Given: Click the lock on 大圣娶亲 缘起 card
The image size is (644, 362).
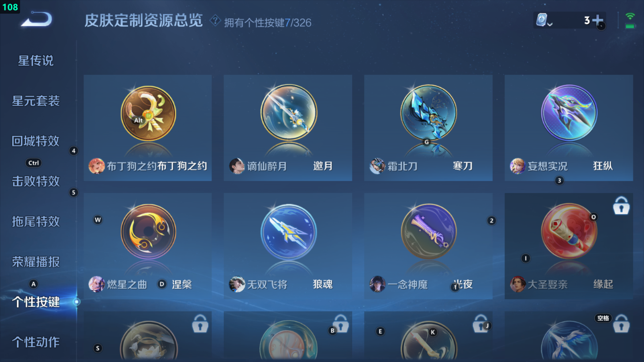Looking at the screenshot, I should pyautogui.click(x=621, y=205).
